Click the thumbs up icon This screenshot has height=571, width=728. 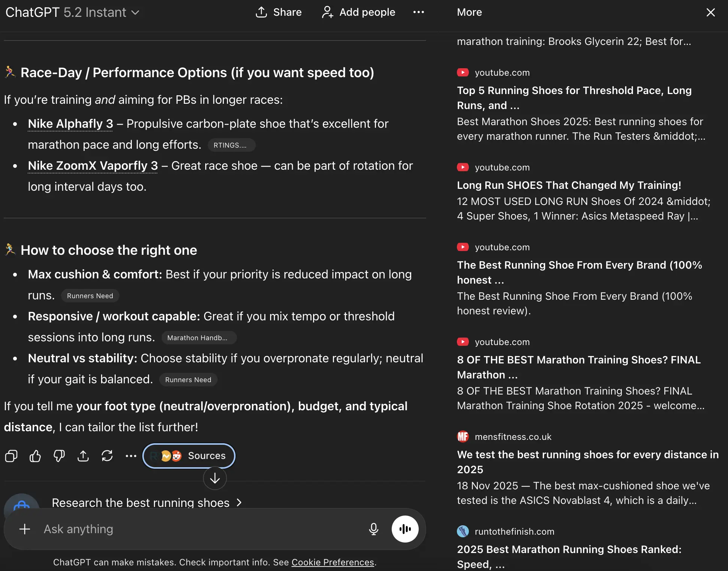35,456
